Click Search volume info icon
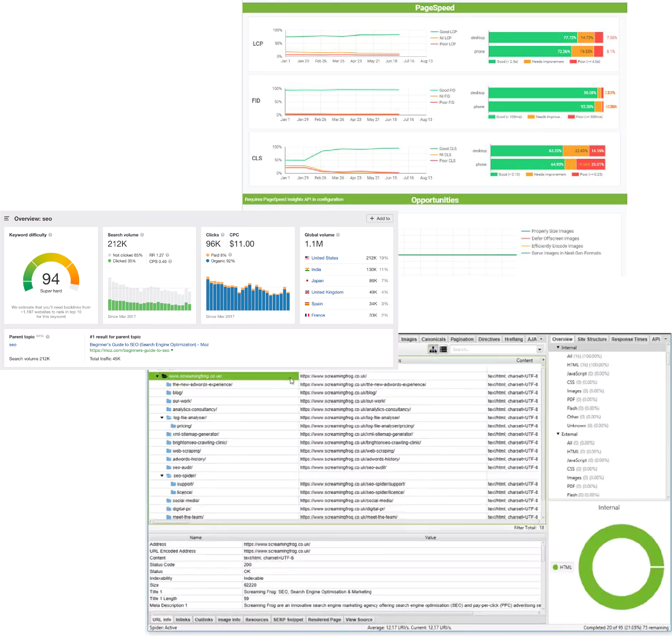 142,235
